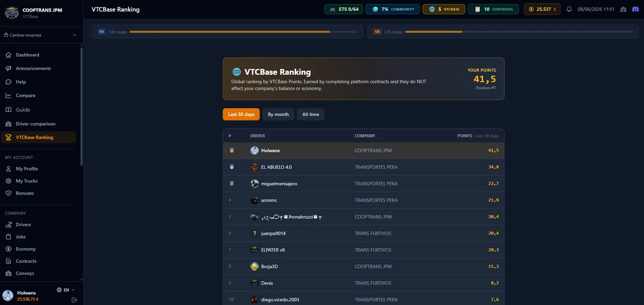The image size is (644, 305).
Task: Click the Your Points 41,5 box
Action: (x=482, y=79)
